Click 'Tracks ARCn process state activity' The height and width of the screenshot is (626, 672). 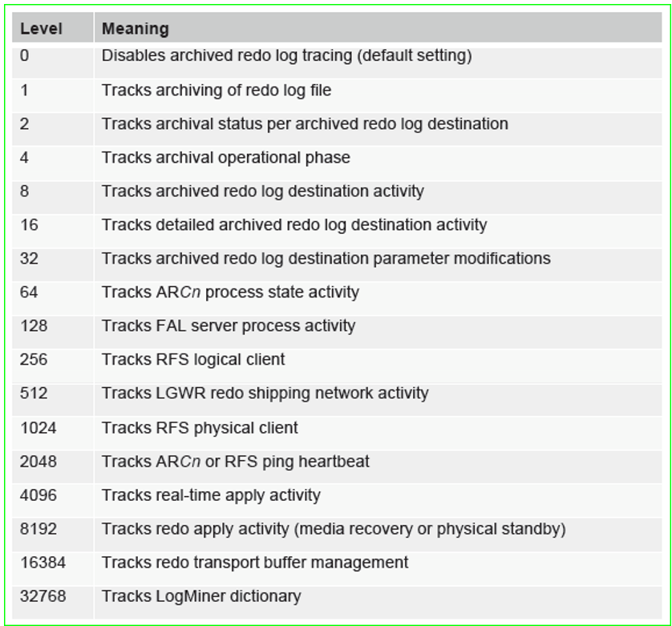(x=230, y=293)
